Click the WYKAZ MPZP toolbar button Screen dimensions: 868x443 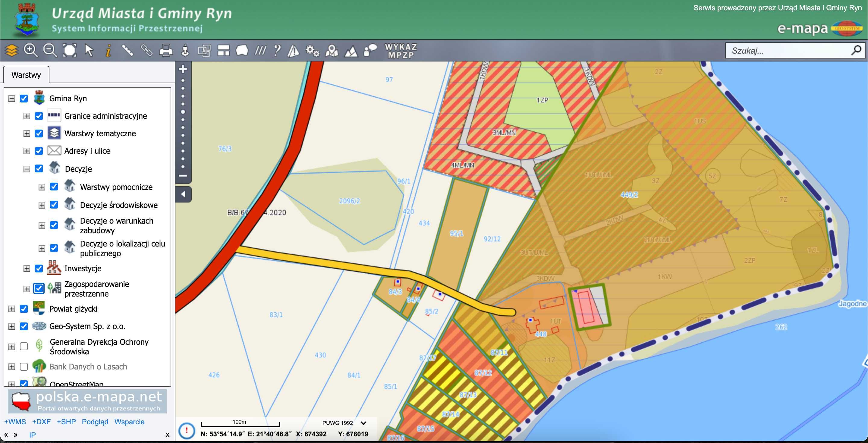pos(401,51)
